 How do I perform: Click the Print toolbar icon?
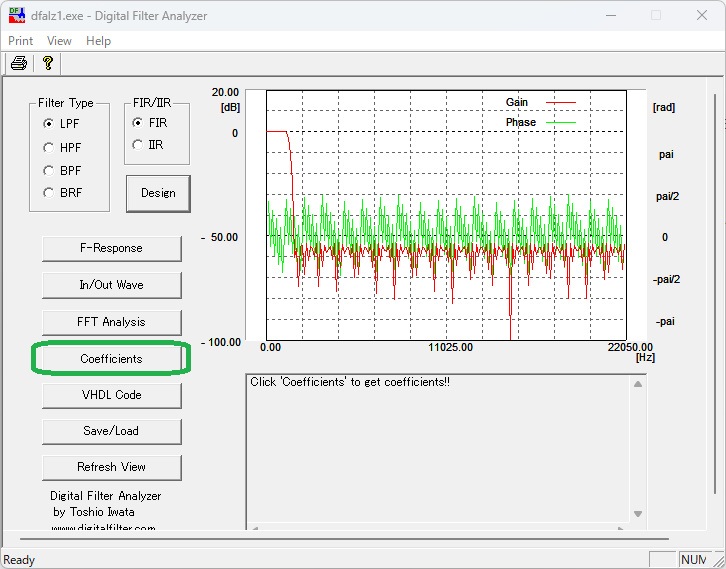[x=18, y=64]
